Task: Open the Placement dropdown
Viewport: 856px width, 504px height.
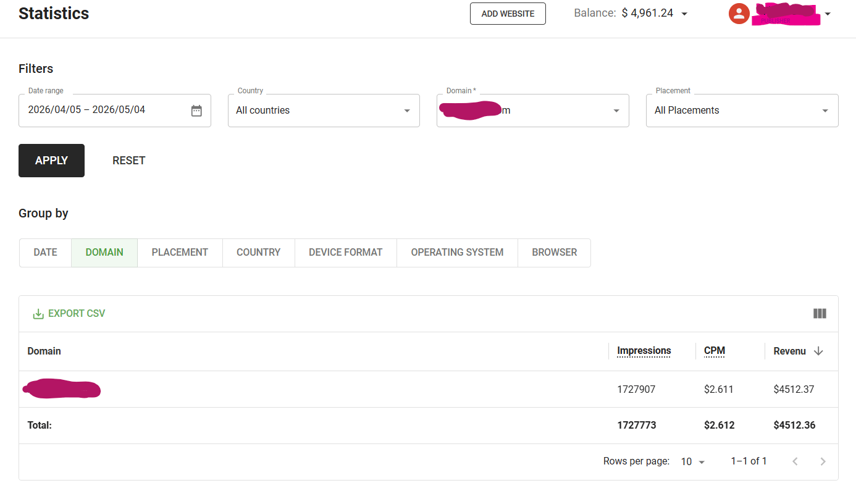Action: tap(742, 111)
